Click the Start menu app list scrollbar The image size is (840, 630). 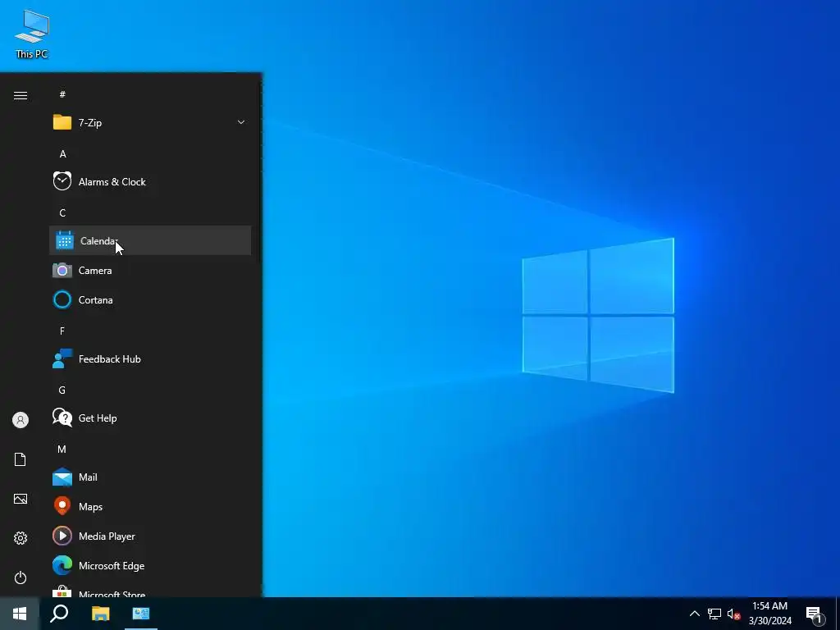point(258,171)
